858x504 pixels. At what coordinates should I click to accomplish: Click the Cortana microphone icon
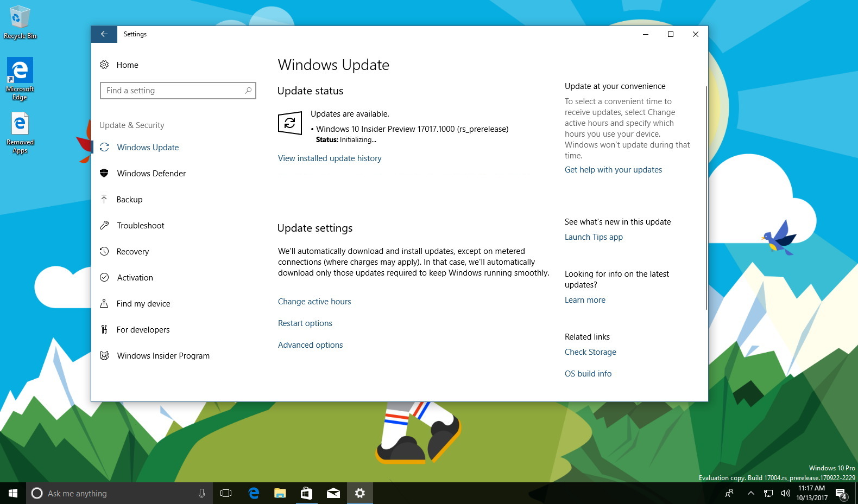click(x=201, y=493)
